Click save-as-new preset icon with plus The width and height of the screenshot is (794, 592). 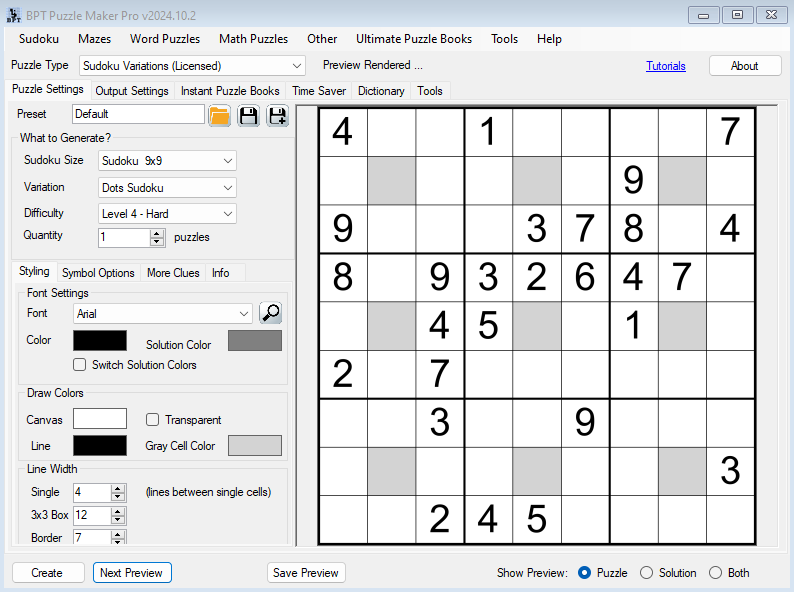pos(277,115)
